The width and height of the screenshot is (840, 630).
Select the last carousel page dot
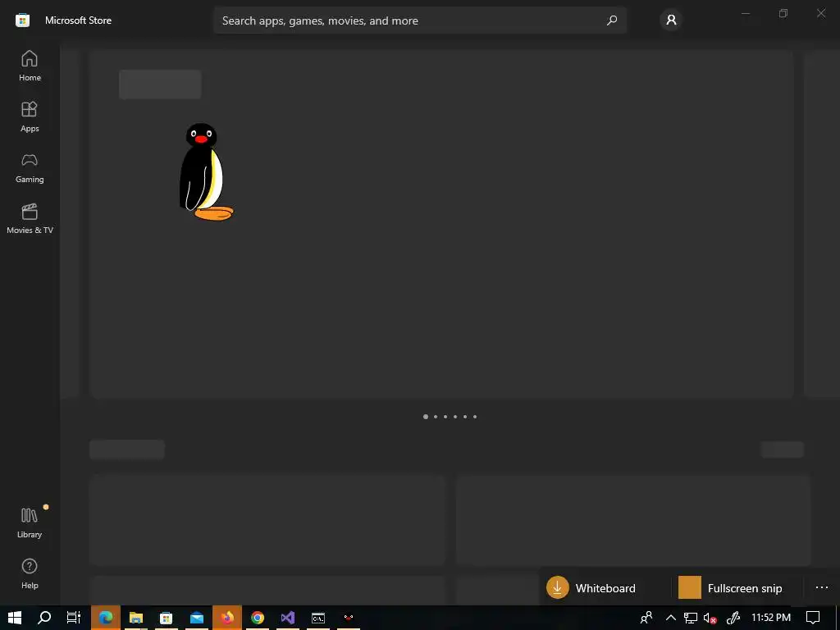(475, 416)
